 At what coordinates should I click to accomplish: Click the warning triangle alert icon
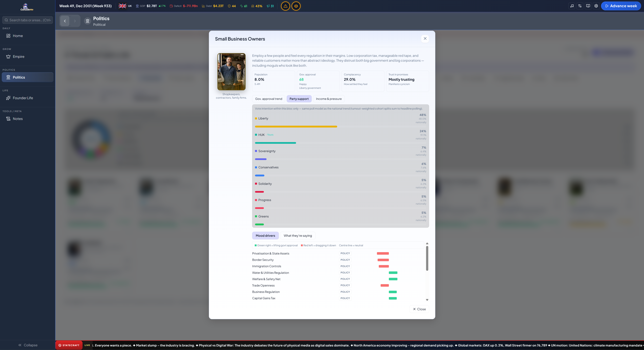285,6
